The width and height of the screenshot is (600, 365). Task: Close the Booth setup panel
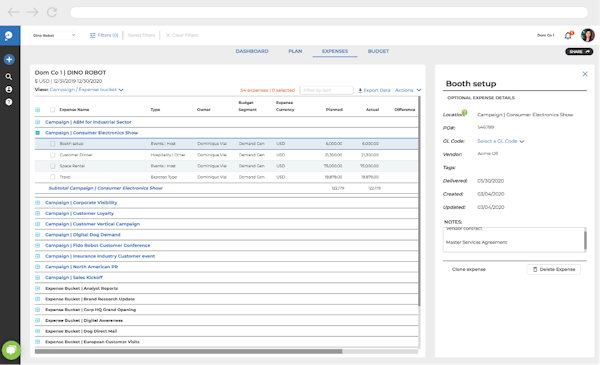pos(585,74)
